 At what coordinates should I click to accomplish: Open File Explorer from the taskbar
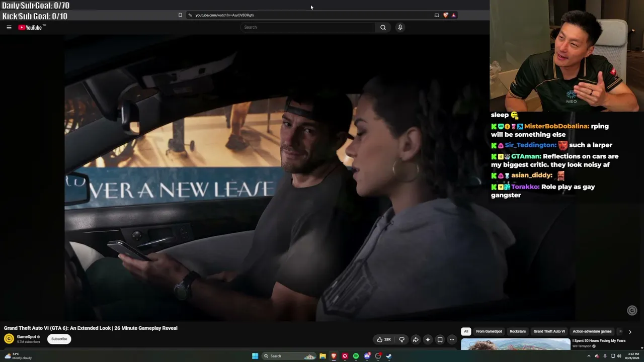pos(323,356)
